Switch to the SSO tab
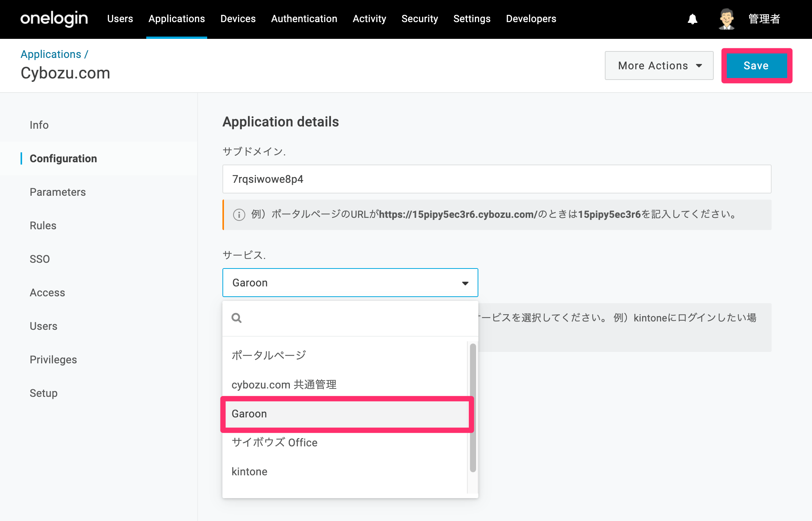 [x=40, y=259]
